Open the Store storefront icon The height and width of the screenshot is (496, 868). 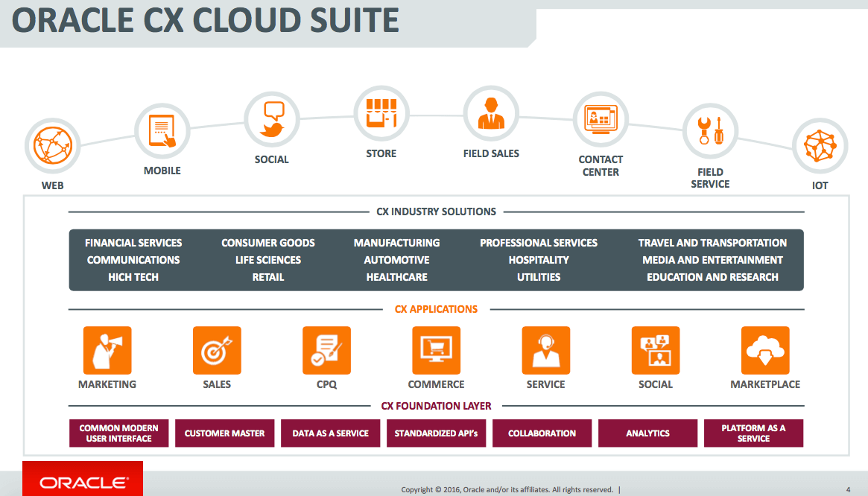coord(381,113)
